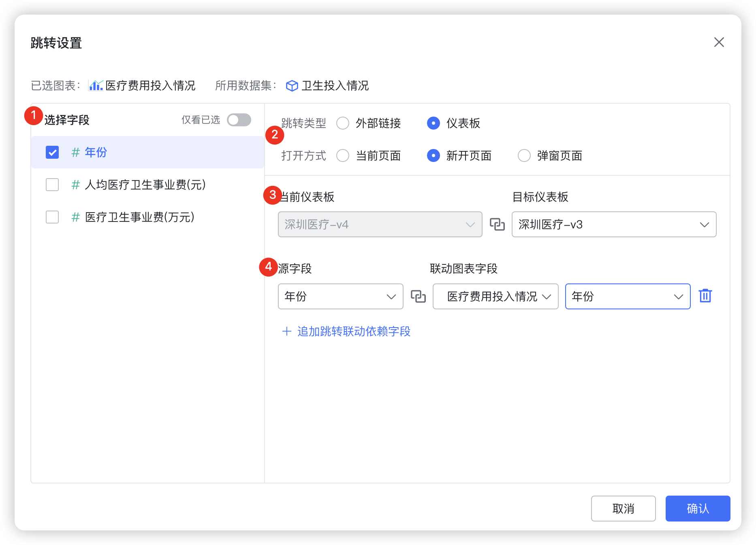Check 人均医疗卫生事业费(元) checkbox
Viewport: 756px width, 545px height.
52,185
